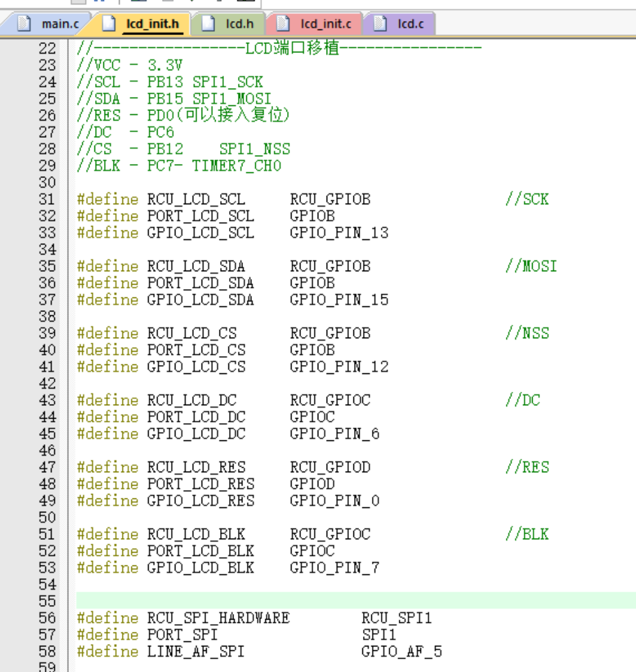Image resolution: width=636 pixels, height=672 pixels.
Task: Place cursor on the highlighted empty line 55
Action: pos(356,601)
